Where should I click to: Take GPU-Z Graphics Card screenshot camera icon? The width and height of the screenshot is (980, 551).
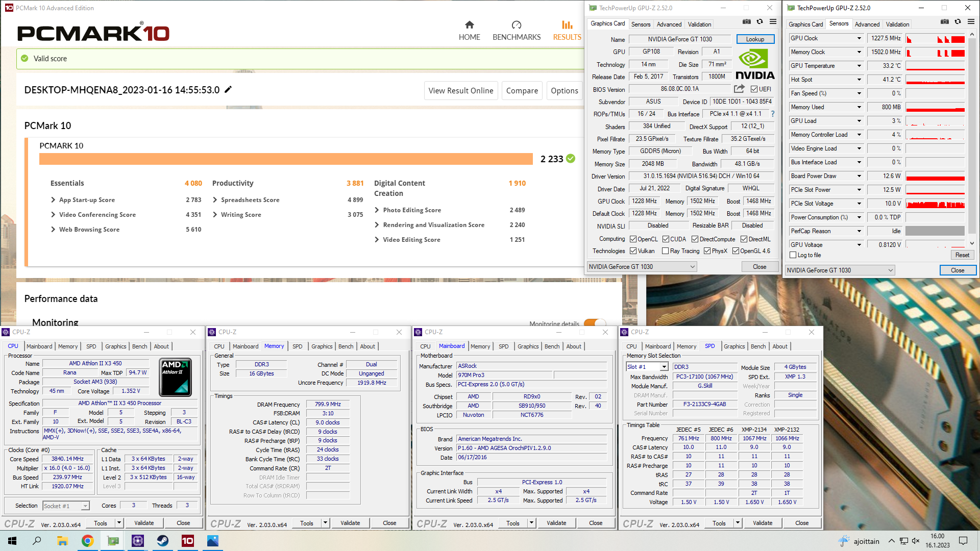747,22
